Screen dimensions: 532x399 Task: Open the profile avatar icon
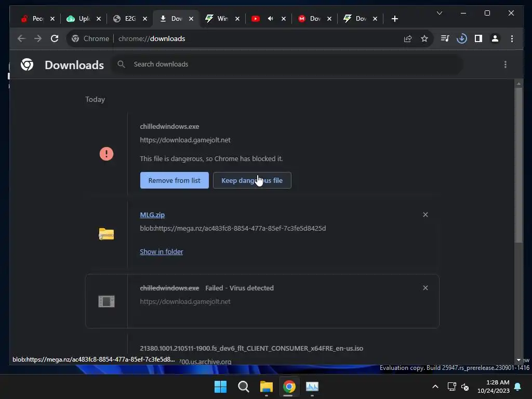tap(495, 38)
